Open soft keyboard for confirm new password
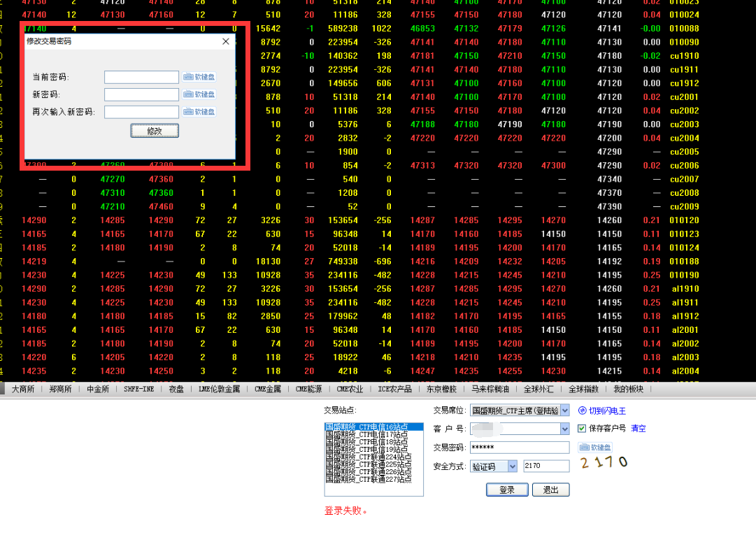This screenshot has width=756, height=542. coord(199,112)
